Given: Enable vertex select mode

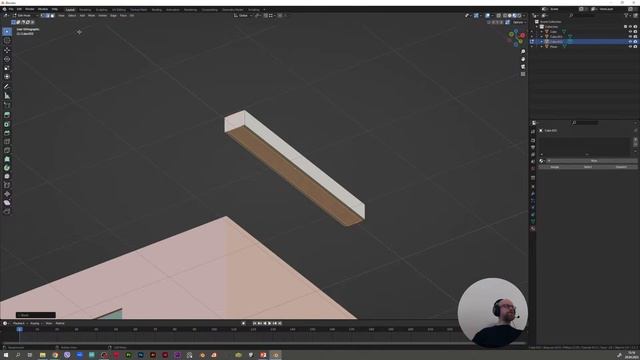Looking at the screenshot, I should pyautogui.click(x=42, y=16).
